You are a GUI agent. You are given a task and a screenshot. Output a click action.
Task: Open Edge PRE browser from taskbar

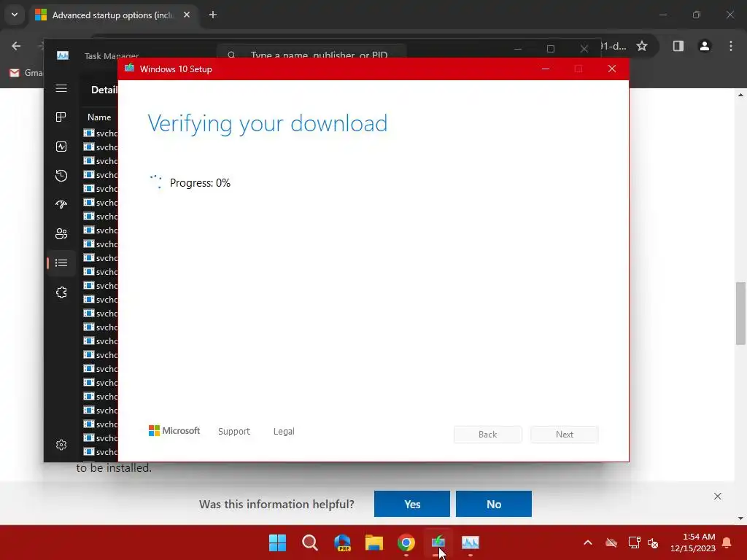click(343, 542)
